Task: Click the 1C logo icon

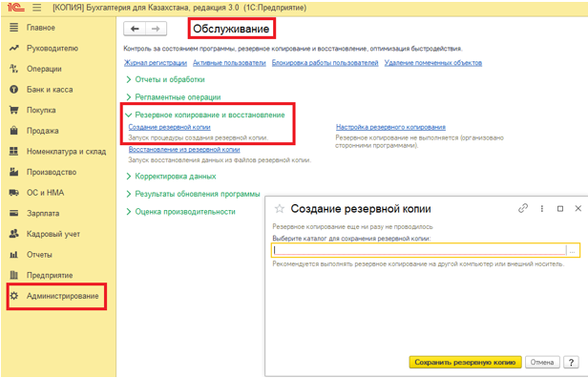Action: tap(16, 8)
